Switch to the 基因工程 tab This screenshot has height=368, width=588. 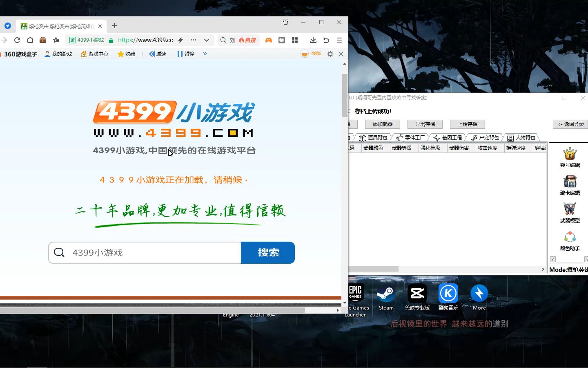[448, 138]
